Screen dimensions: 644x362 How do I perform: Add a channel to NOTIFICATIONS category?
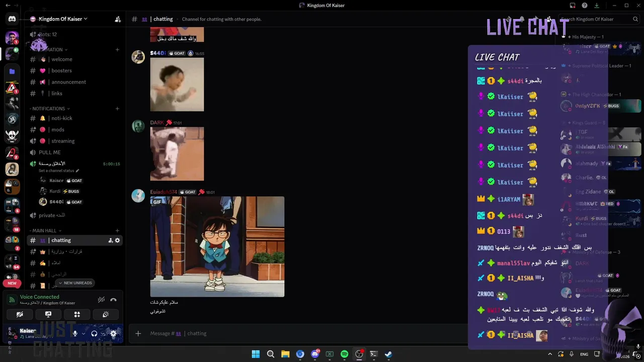(x=117, y=109)
